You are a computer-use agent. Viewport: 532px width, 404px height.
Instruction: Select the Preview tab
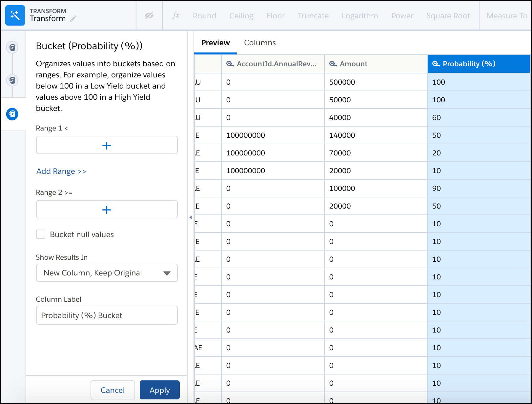215,43
